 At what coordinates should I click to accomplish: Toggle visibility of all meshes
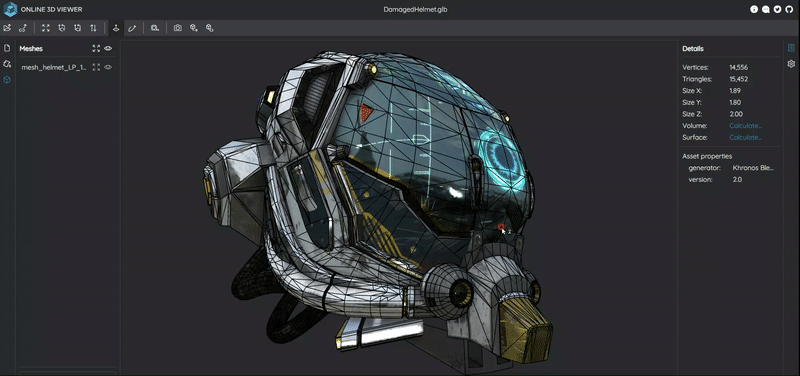(108, 48)
